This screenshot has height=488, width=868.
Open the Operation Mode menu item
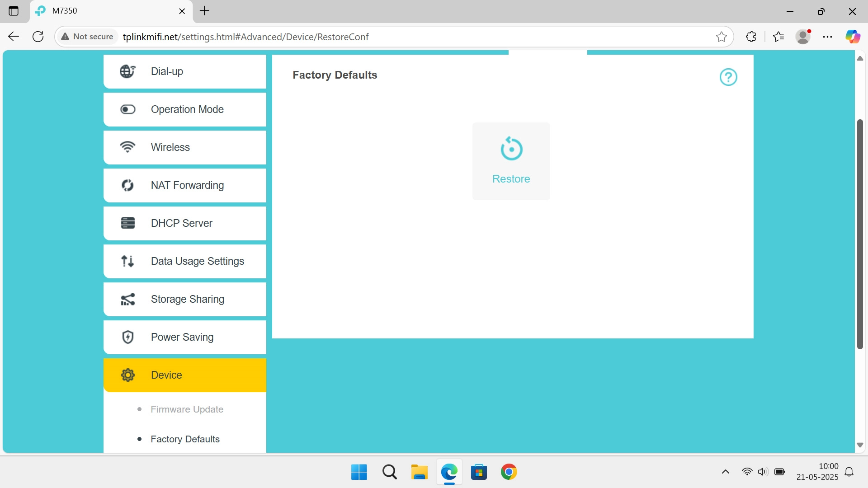coord(187,109)
